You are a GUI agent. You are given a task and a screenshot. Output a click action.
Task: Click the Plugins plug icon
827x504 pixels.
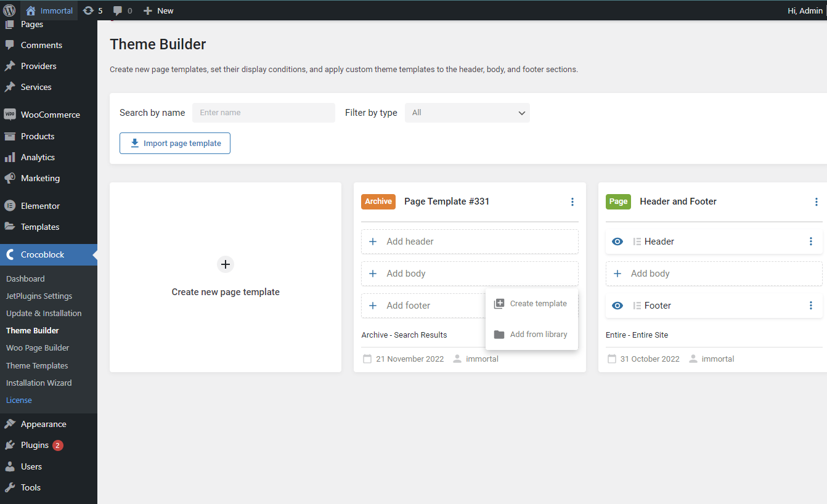pyautogui.click(x=10, y=445)
